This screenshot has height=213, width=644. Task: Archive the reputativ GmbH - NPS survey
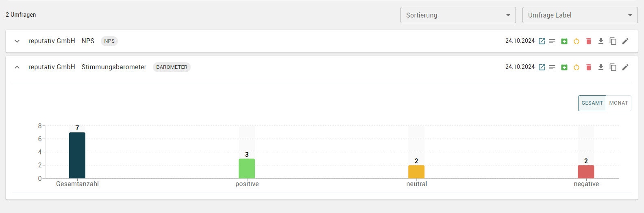coord(564,41)
